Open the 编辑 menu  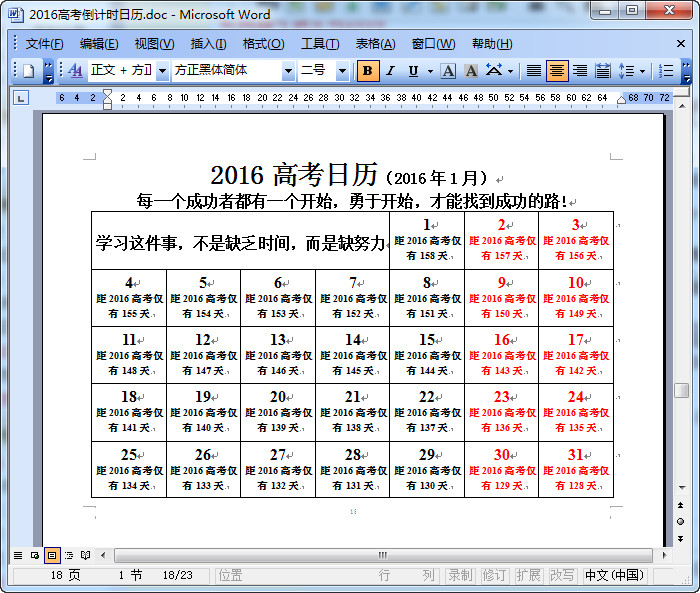(x=99, y=44)
